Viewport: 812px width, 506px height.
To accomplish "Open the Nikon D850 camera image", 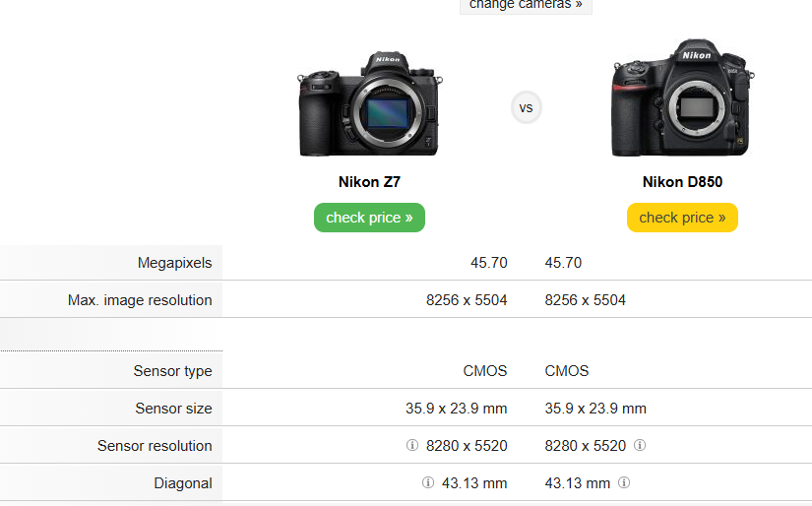I will [x=682, y=98].
